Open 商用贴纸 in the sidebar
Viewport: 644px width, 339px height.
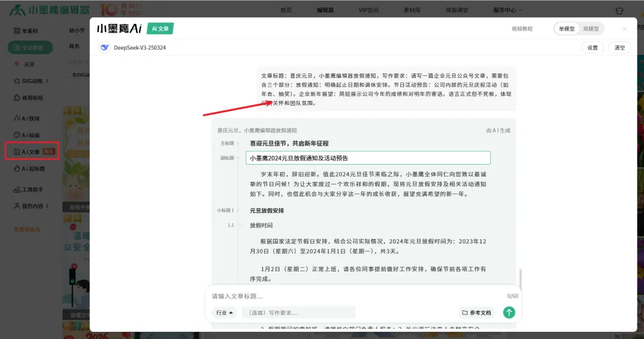point(29,98)
